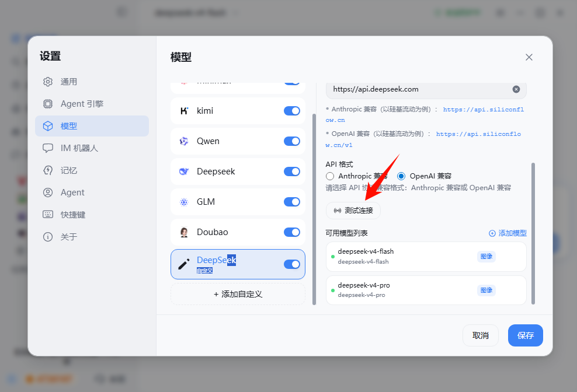Select the OpenAI 兼容 radio option
This screenshot has height=392, width=577.
point(401,176)
